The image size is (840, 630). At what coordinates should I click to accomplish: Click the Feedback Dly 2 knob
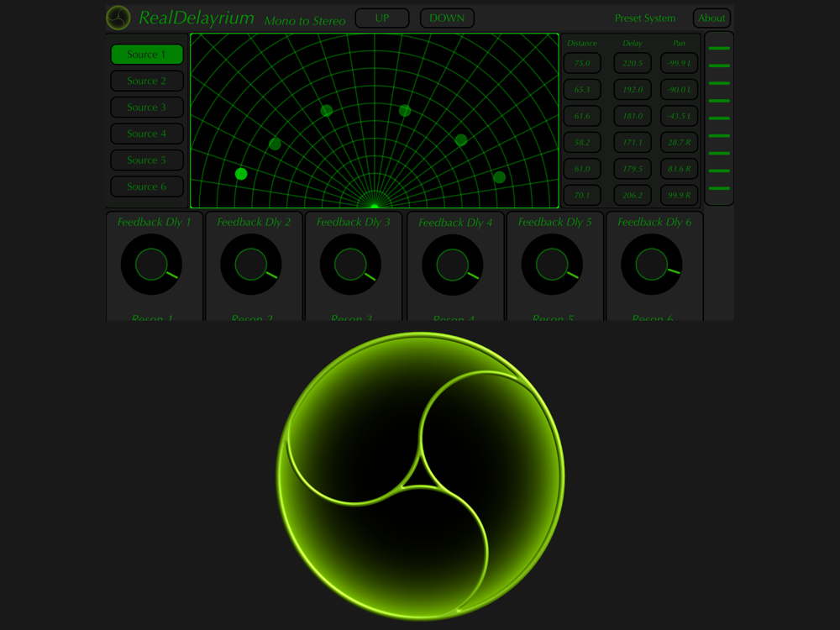[x=251, y=264]
